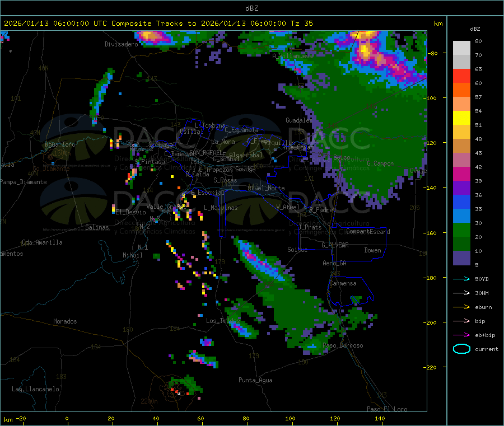Click the '100' tick on bottom axis
504x426 pixels.
[x=290, y=418]
